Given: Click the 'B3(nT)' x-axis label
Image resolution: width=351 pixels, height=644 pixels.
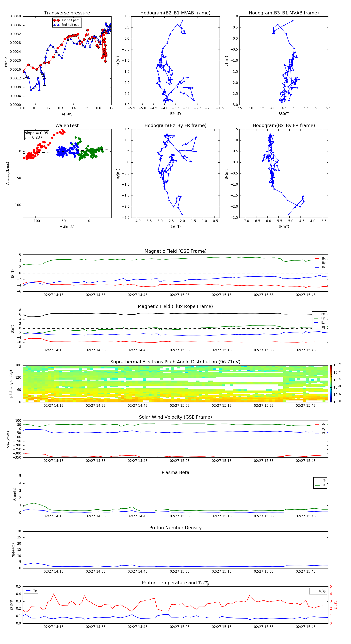Looking at the screenshot, I should (x=284, y=114).
